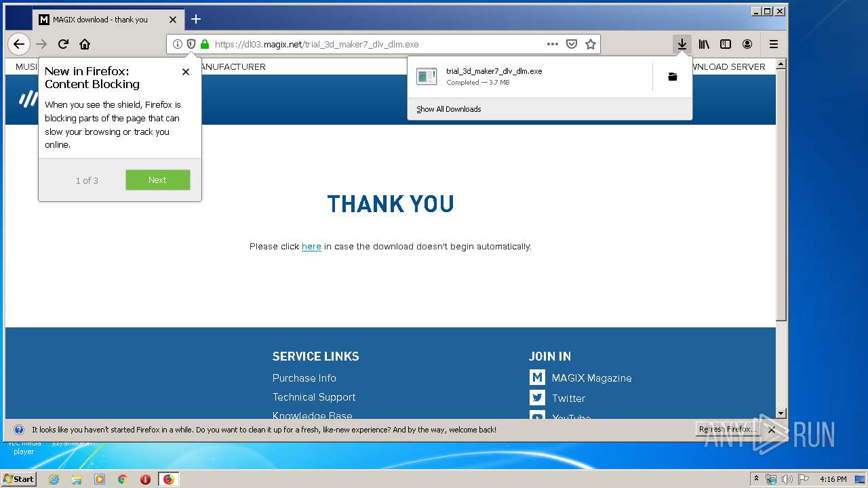Click the page vertical scrollbar down arrow
Viewport: 868px width, 488px height.
[x=781, y=413]
